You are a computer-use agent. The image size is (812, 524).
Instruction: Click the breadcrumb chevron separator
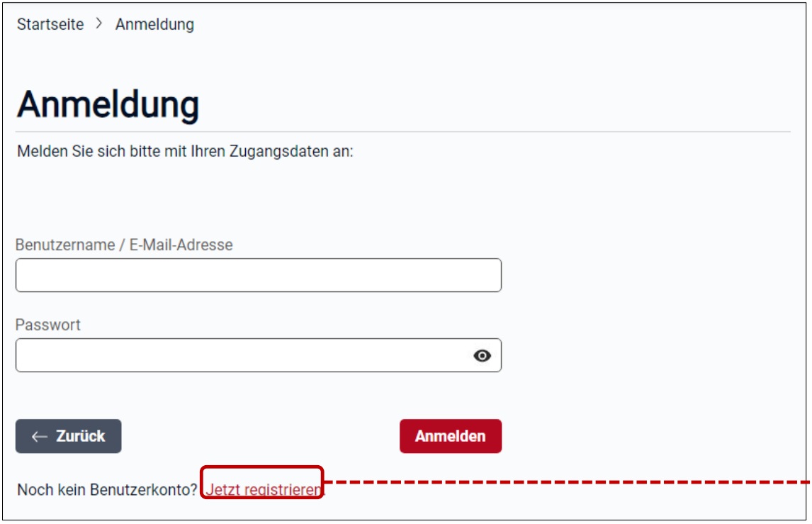(99, 24)
